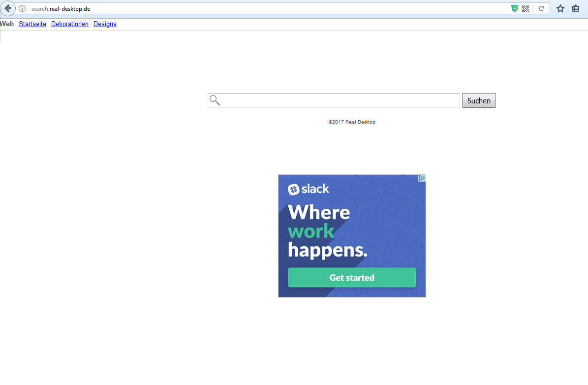Click the Get started button in ad
Image resolution: width=588 pixels, height=385 pixels.
pos(352,277)
